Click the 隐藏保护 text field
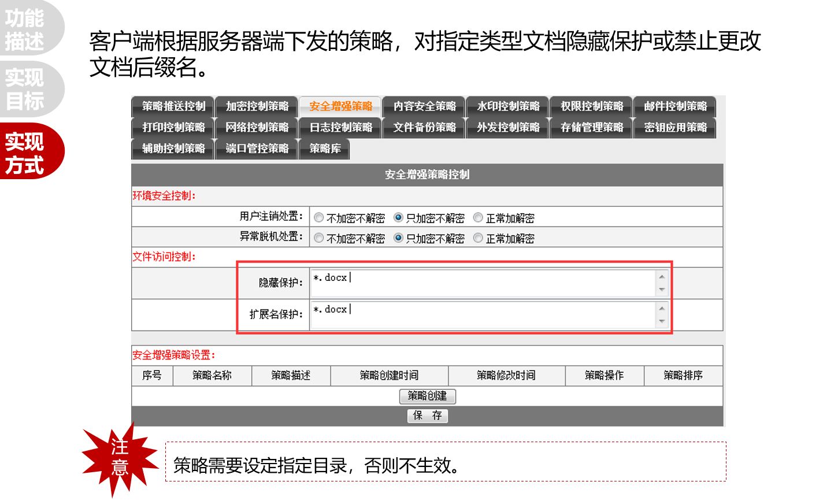The image size is (827, 504). click(x=483, y=283)
